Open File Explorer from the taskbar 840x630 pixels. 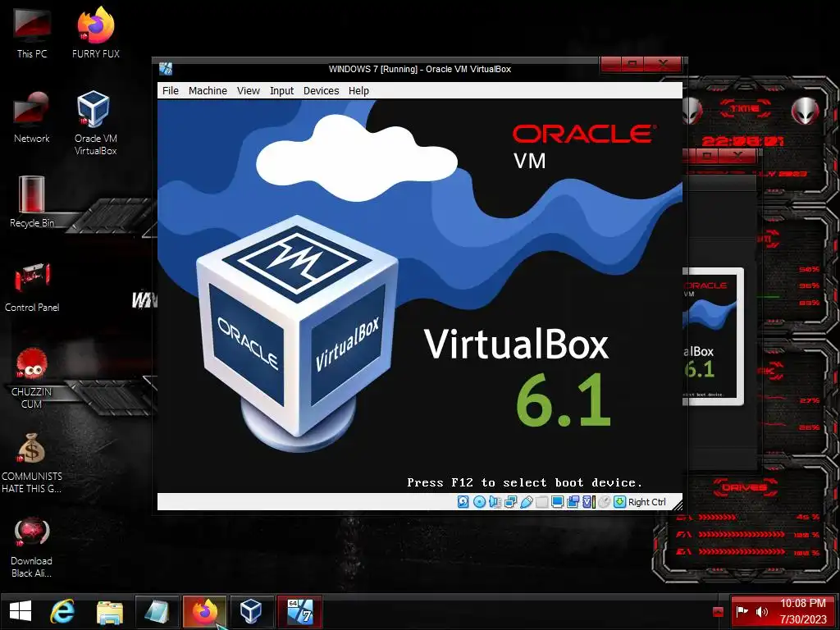click(109, 612)
